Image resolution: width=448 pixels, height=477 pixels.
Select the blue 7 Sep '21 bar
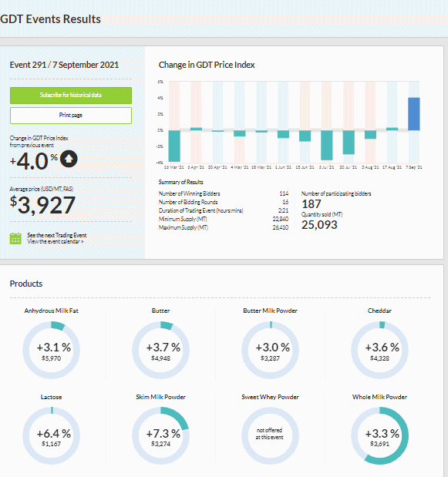tap(414, 114)
